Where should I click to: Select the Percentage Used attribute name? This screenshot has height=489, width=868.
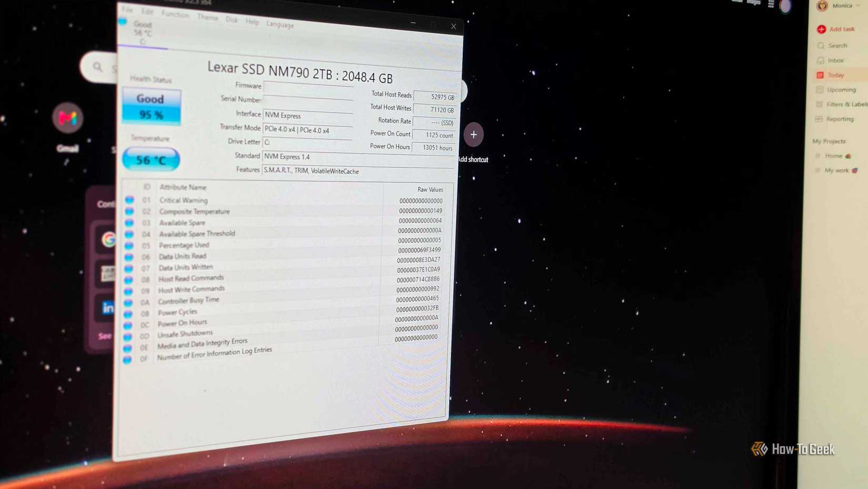tap(184, 245)
